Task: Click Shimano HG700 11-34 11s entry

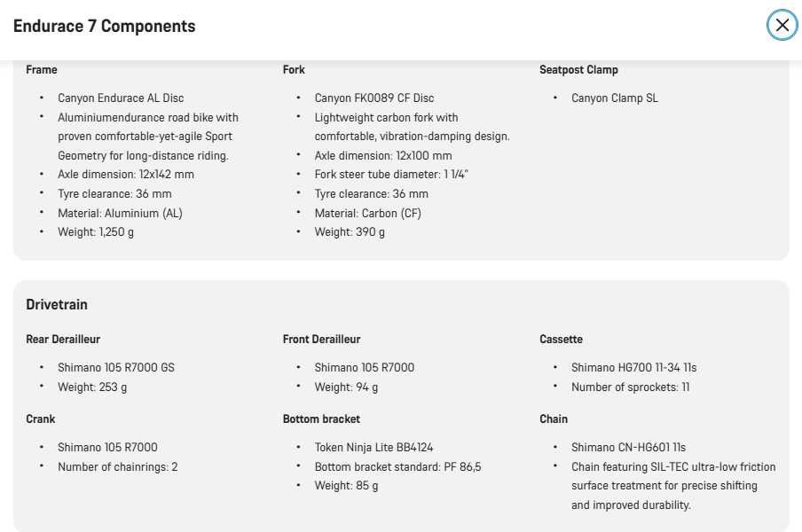Action: click(x=633, y=367)
